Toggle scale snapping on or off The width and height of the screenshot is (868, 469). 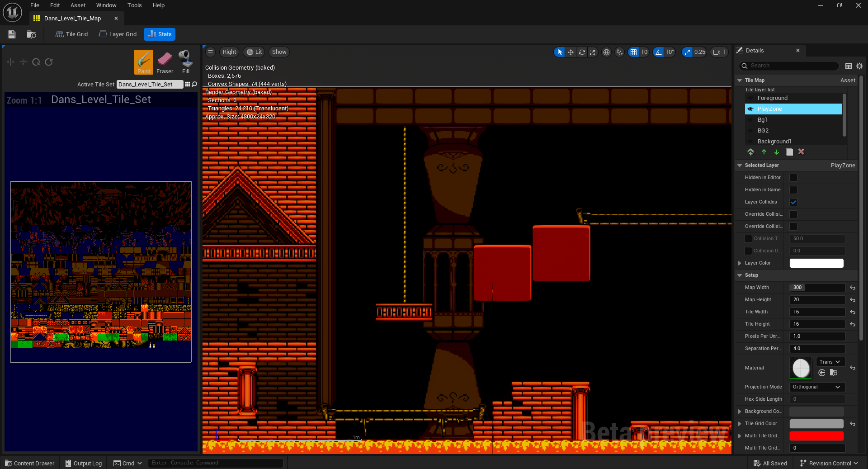click(x=687, y=52)
